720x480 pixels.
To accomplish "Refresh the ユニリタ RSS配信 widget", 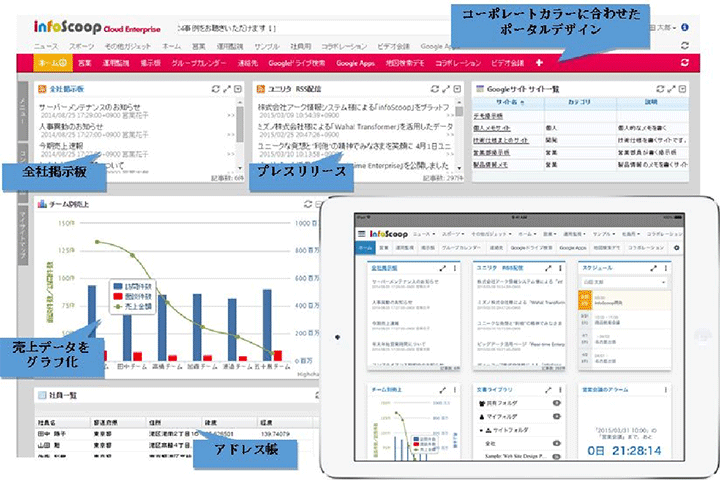I will (434, 89).
